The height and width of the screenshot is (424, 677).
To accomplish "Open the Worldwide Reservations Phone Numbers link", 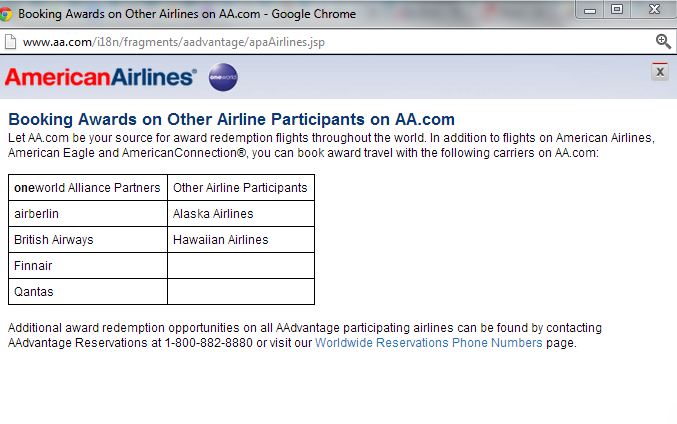I will click(x=428, y=343).
